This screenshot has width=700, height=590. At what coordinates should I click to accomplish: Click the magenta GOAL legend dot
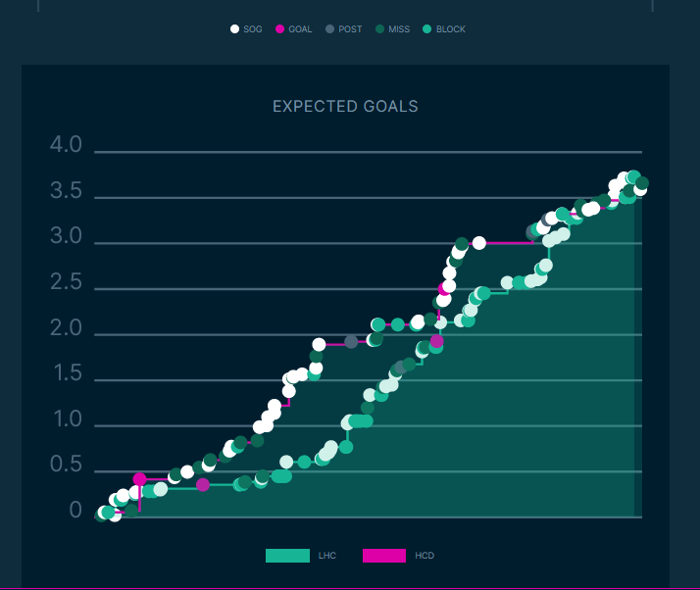click(279, 29)
